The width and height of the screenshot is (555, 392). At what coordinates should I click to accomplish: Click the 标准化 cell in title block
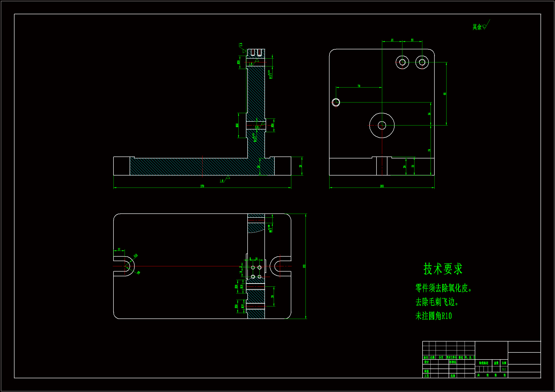(x=452, y=362)
